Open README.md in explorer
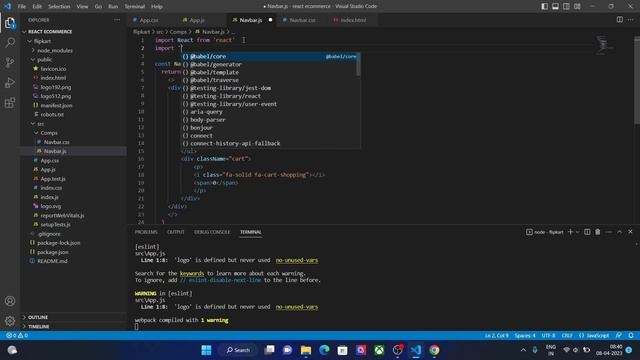Viewport: 640px width, 360px height. point(52,261)
